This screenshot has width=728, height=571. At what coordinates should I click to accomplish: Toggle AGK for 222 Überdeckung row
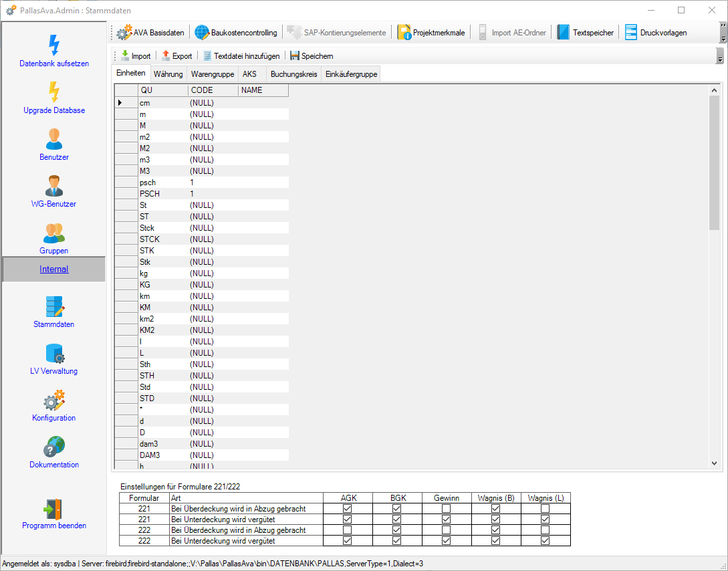(x=347, y=530)
